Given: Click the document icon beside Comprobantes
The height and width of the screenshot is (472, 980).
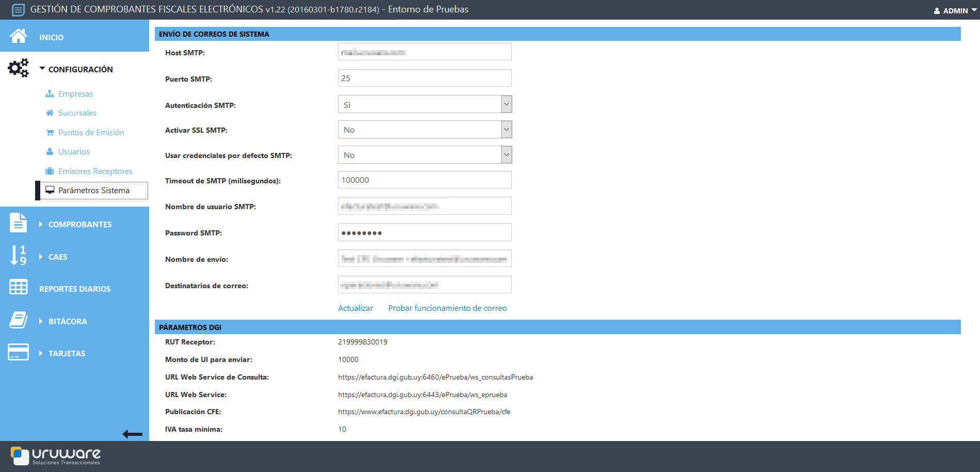Looking at the screenshot, I should 19,223.
